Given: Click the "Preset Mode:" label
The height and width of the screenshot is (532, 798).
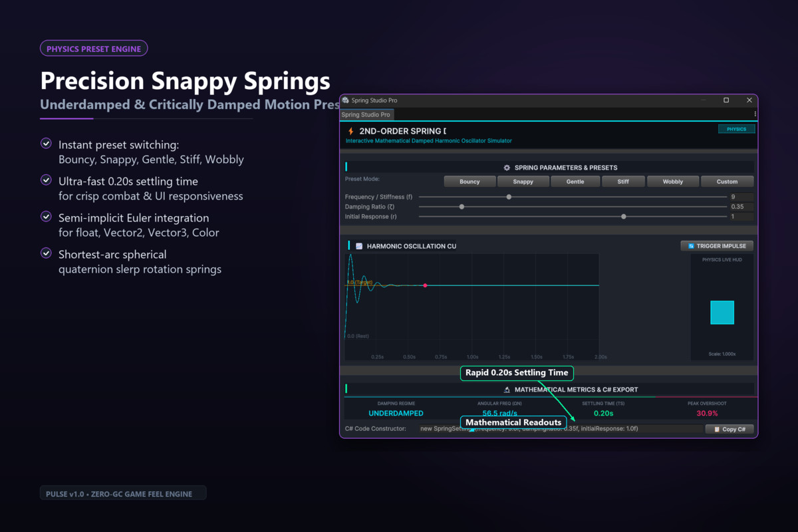Looking at the screenshot, I should point(362,179).
